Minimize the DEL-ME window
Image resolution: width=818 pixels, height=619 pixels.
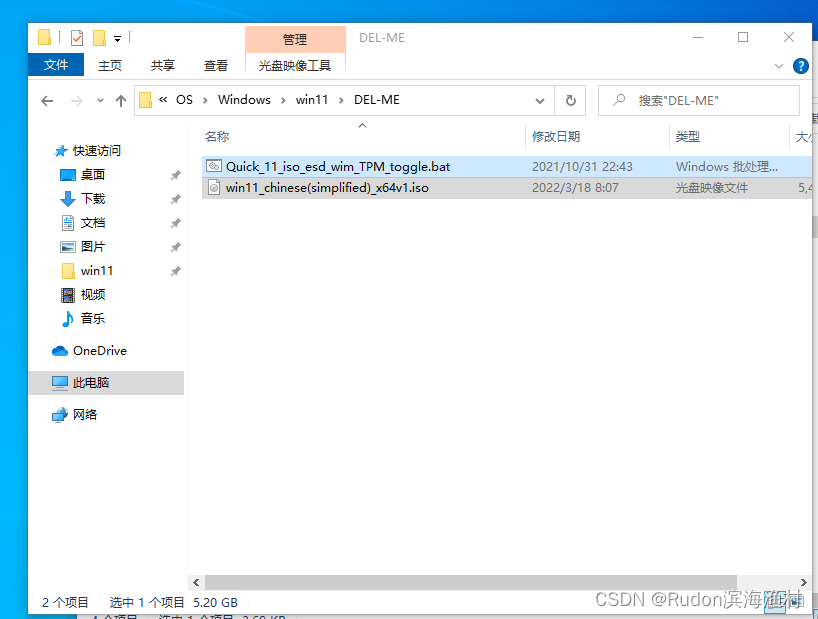pyautogui.click(x=698, y=38)
